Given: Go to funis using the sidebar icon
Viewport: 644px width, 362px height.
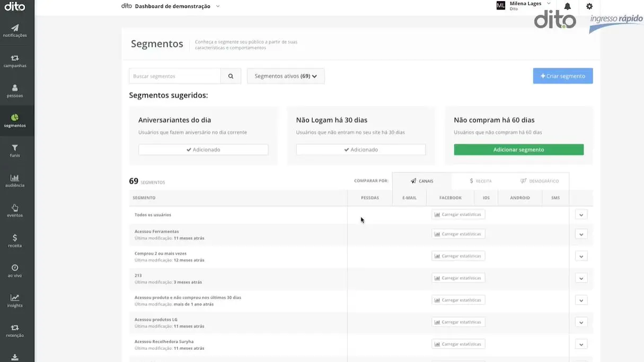Looking at the screenshot, I should [x=15, y=150].
